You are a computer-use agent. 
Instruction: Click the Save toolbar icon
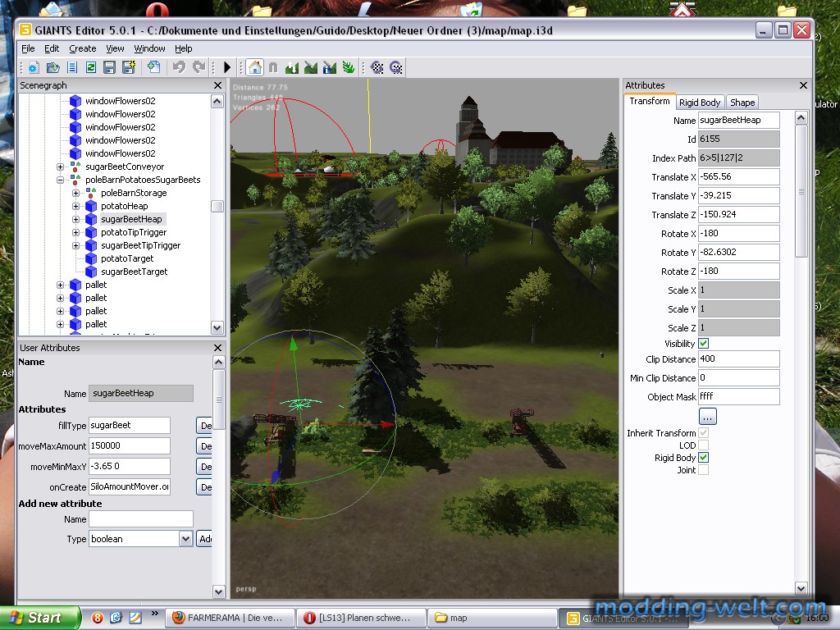pyautogui.click(x=110, y=67)
